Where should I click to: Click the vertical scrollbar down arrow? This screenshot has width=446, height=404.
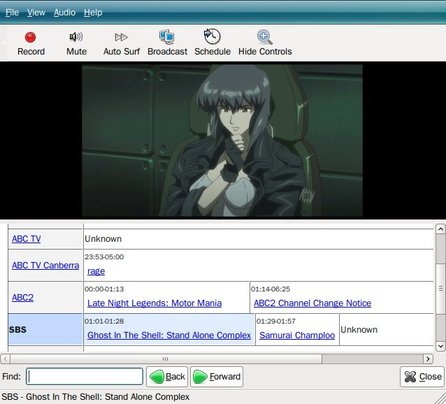tap(440, 346)
